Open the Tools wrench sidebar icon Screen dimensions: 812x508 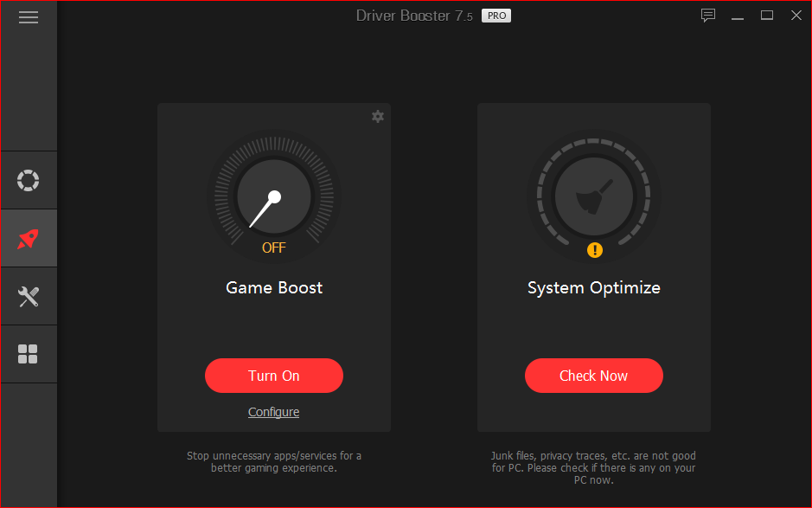(28, 297)
